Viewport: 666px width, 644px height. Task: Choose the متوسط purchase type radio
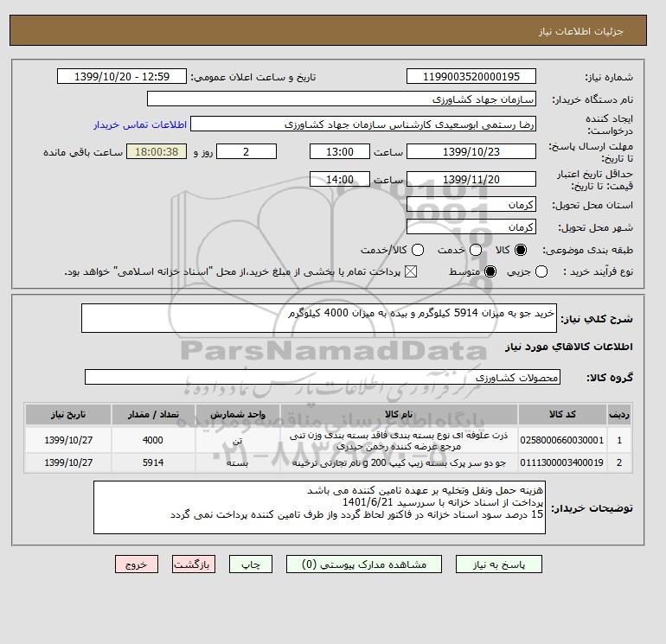point(490,271)
